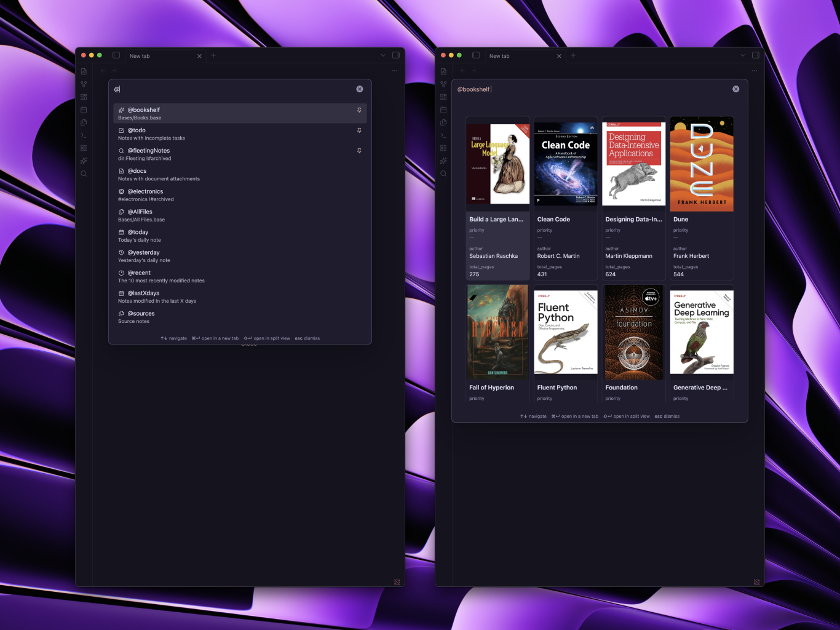Click the sparkle icon in left window ribbon
Screen dimensions: 840x630
pos(84,161)
